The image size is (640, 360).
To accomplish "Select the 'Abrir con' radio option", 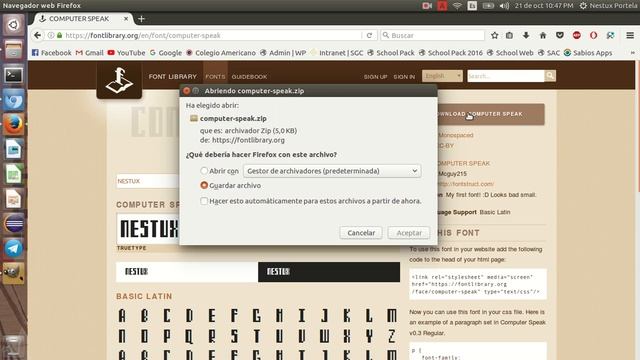I will point(204,171).
